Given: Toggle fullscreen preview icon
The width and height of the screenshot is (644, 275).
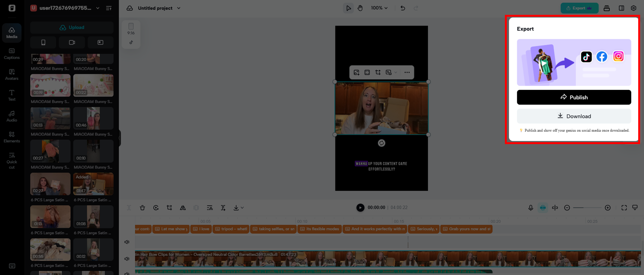Looking at the screenshot, I should (x=624, y=208).
